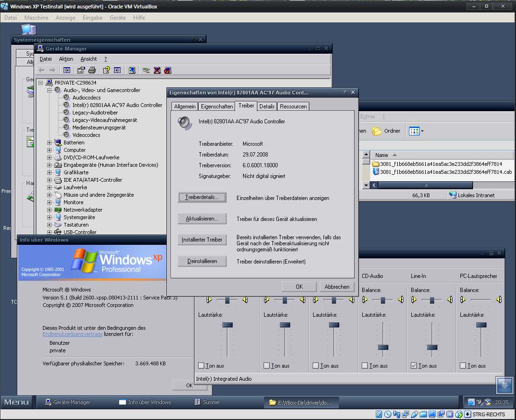Click the PC-Lautsprecher Lautstärke slider handle
This screenshot has width=516, height=420.
pos(481,325)
